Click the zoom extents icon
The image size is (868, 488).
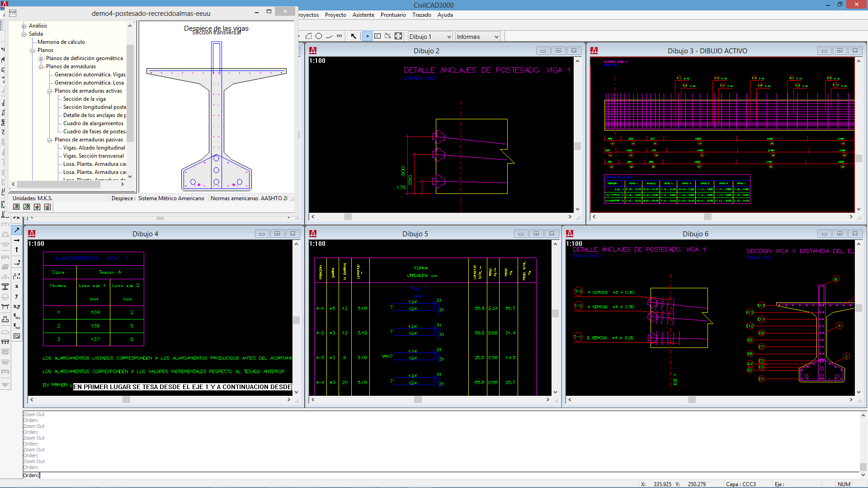point(398,36)
